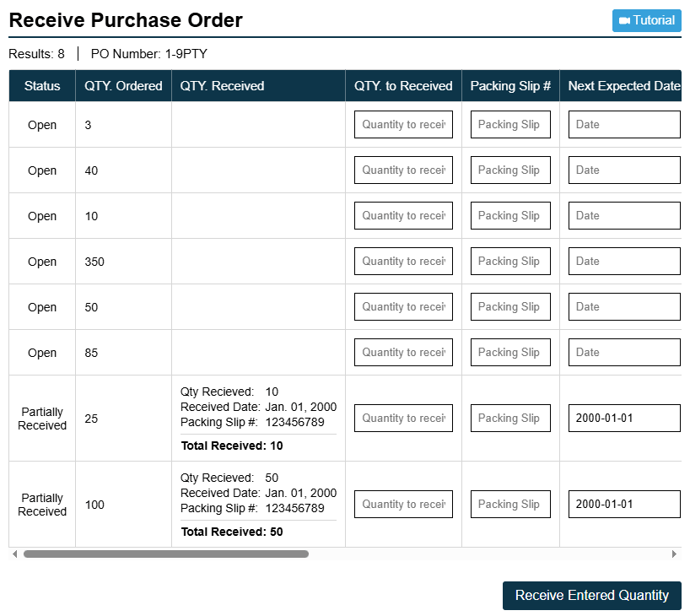Click the PO Number: 1-9PTY text
Viewport: 690px width, 616px height.
[148, 54]
